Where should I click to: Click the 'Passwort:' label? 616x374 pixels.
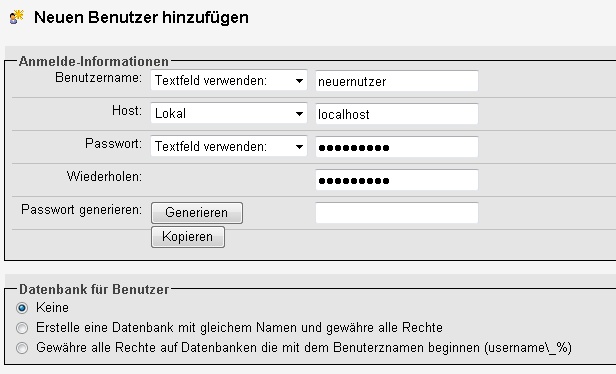114,143
